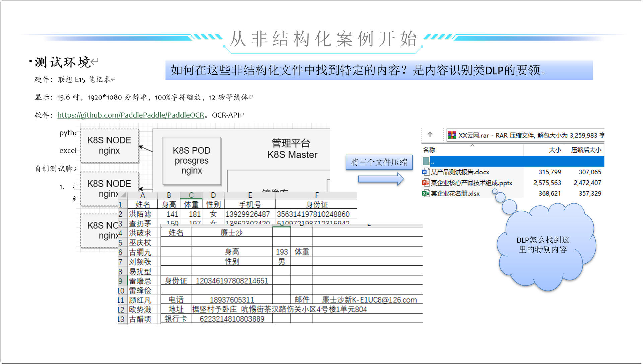Select file name 某产品测试报告.docx

click(x=460, y=172)
